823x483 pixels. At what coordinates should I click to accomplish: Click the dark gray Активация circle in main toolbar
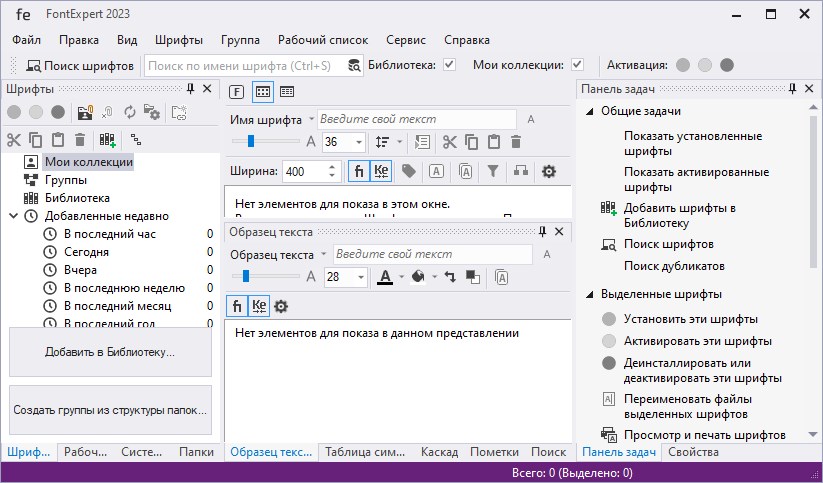(x=727, y=65)
